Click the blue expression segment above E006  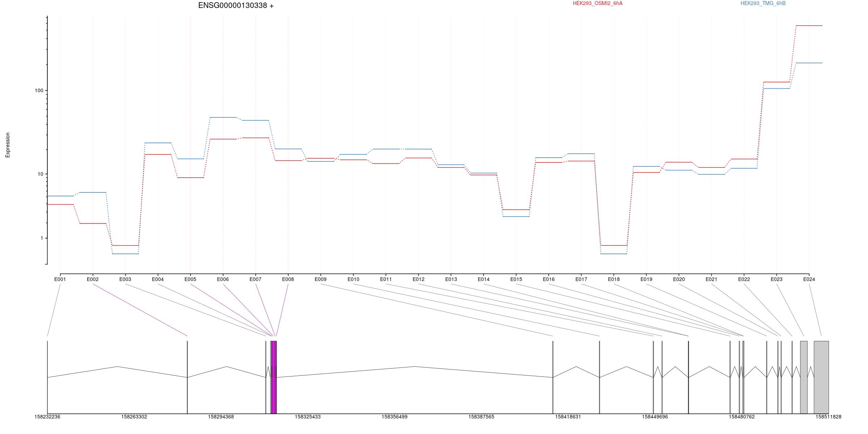(223, 117)
